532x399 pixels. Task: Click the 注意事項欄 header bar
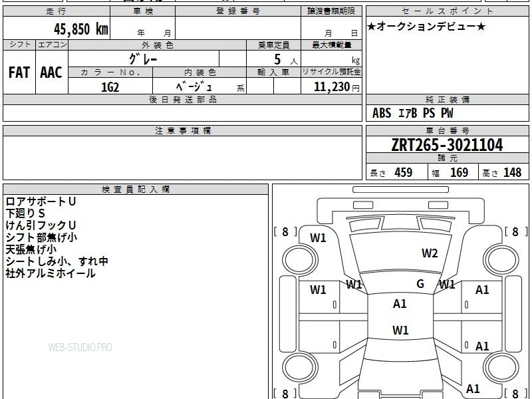tap(182, 130)
